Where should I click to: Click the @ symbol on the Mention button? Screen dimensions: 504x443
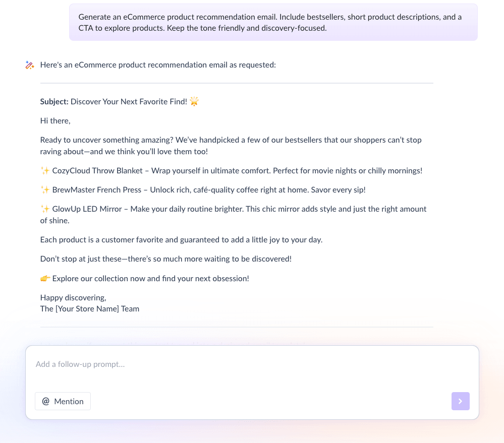click(46, 401)
